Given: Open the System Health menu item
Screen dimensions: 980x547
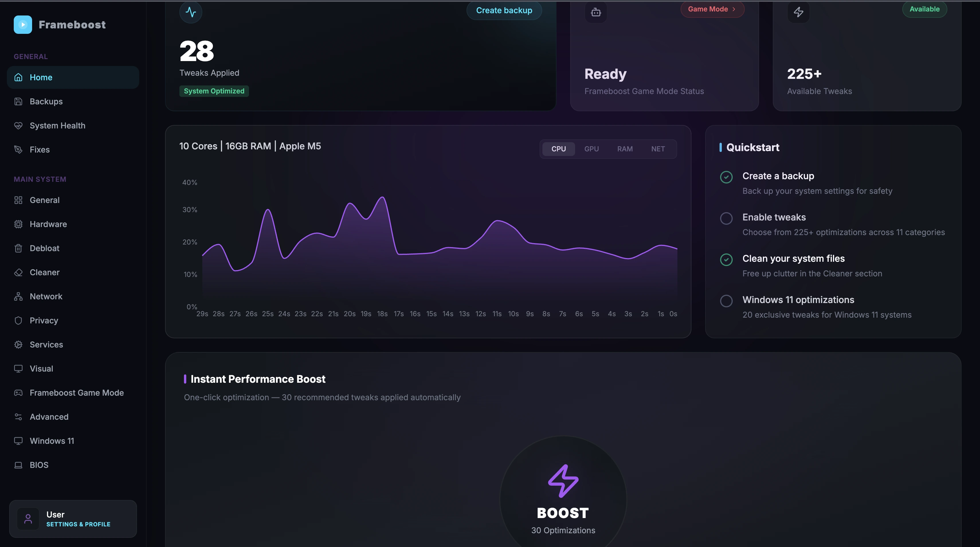Looking at the screenshot, I should (73, 126).
